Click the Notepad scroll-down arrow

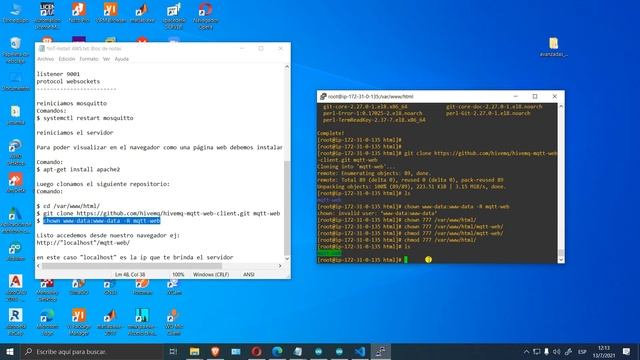click(287, 258)
